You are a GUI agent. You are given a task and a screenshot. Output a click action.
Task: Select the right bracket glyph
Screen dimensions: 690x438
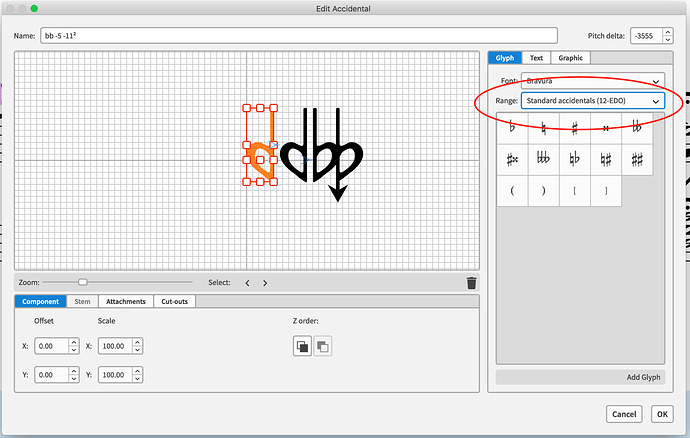[x=606, y=191]
